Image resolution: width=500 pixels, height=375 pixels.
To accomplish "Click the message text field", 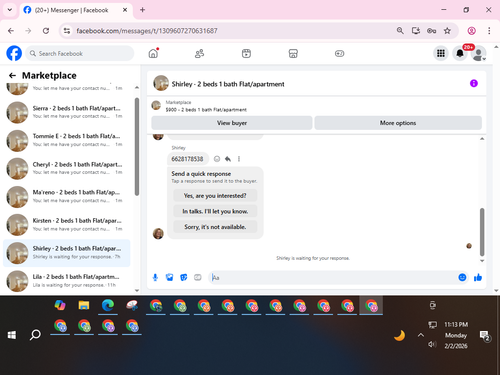I will point(333,277).
